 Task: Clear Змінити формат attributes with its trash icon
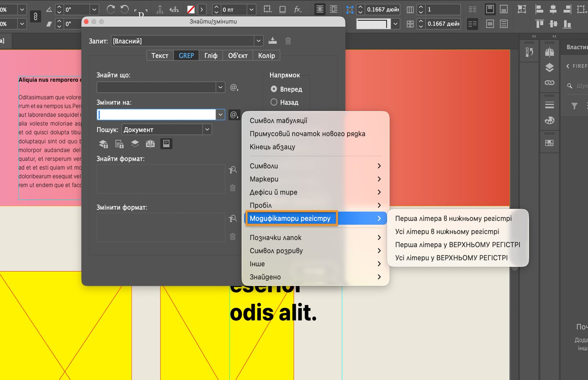pos(233,237)
